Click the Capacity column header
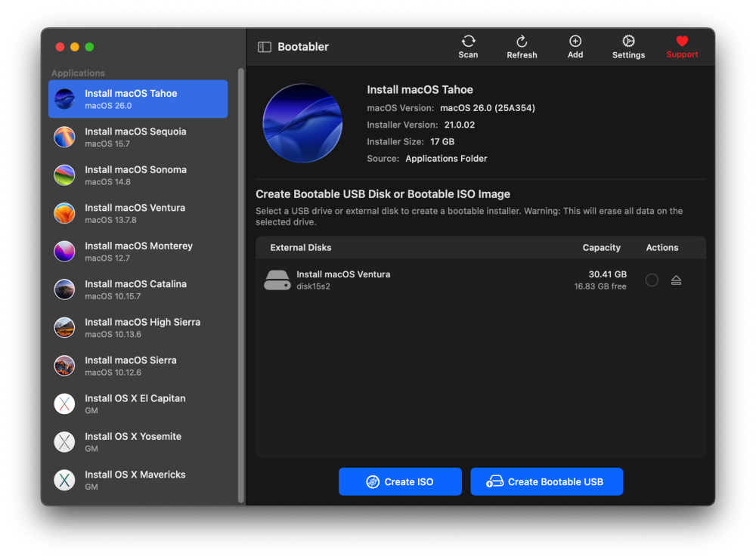This screenshot has height=560, width=756. [601, 247]
